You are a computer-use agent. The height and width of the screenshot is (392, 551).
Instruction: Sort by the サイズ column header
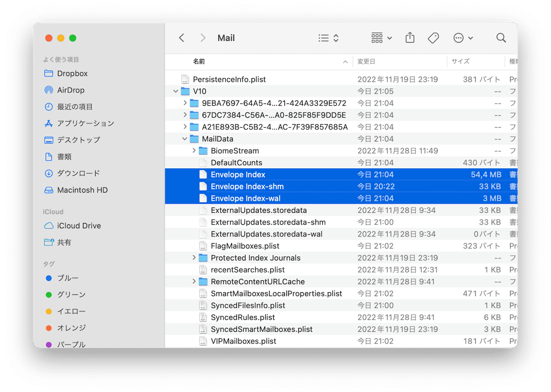[460, 62]
